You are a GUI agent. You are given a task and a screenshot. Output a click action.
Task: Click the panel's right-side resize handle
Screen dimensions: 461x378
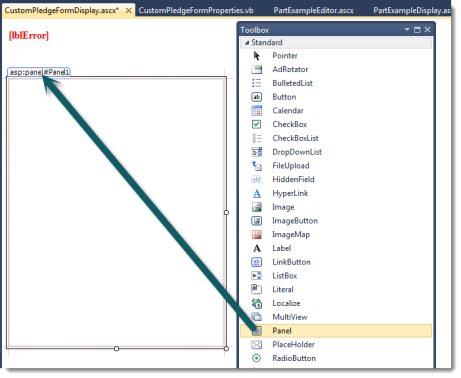(x=226, y=212)
